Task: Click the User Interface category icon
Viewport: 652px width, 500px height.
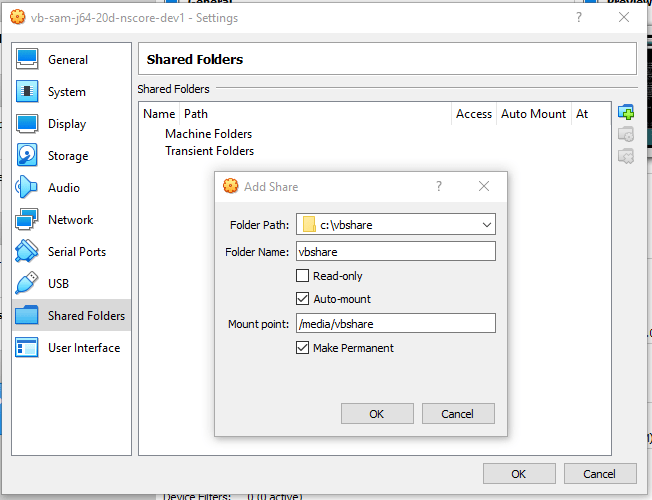Action: [27, 347]
